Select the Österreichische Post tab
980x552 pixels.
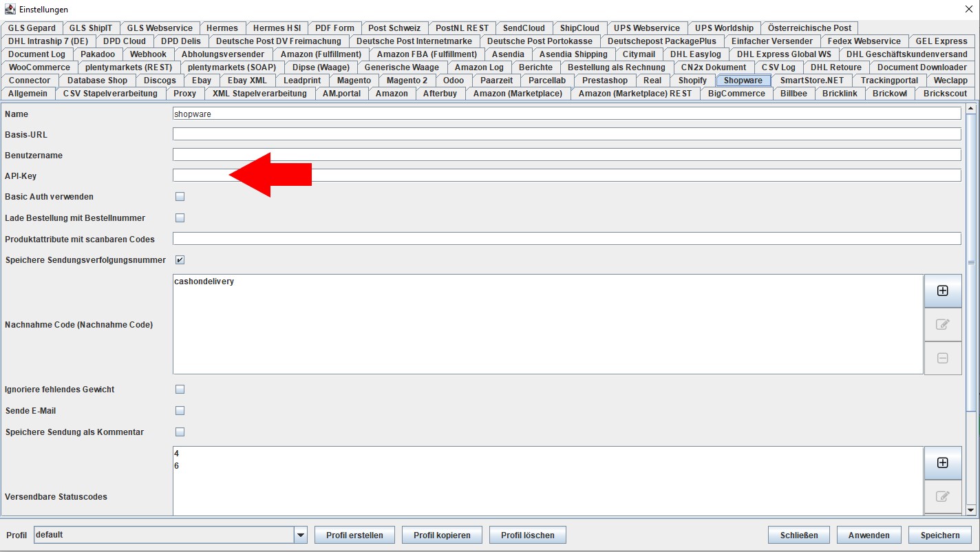[809, 28]
